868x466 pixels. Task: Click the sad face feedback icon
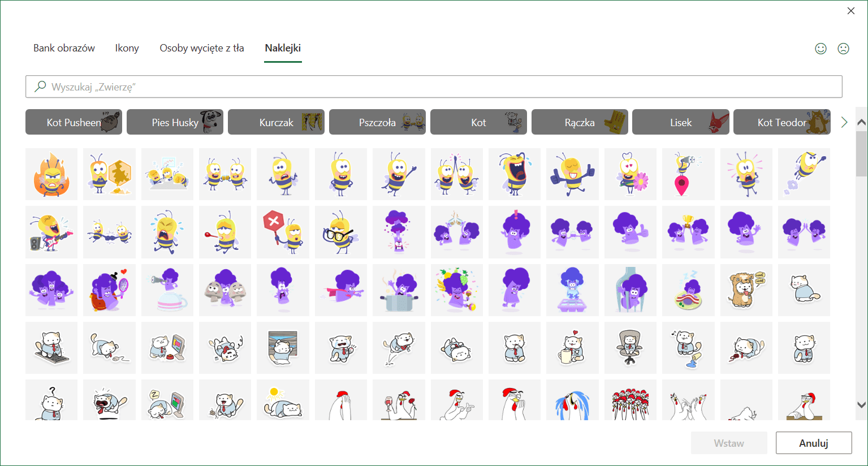[x=843, y=49]
